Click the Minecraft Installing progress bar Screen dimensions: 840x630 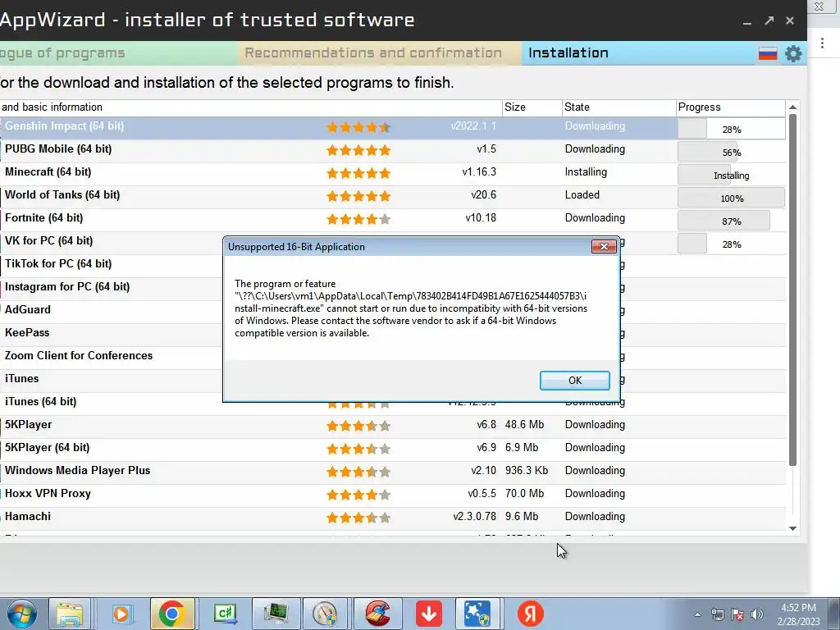731,176
